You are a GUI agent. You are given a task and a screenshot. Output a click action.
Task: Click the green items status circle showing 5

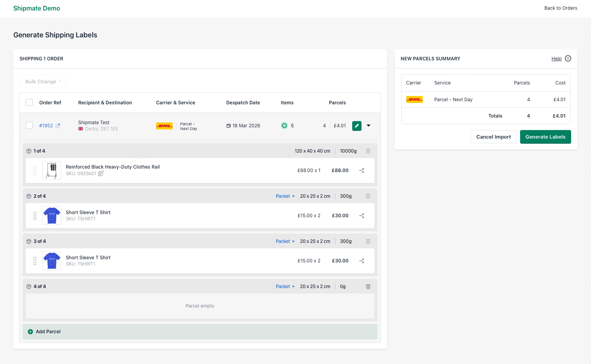click(x=284, y=125)
